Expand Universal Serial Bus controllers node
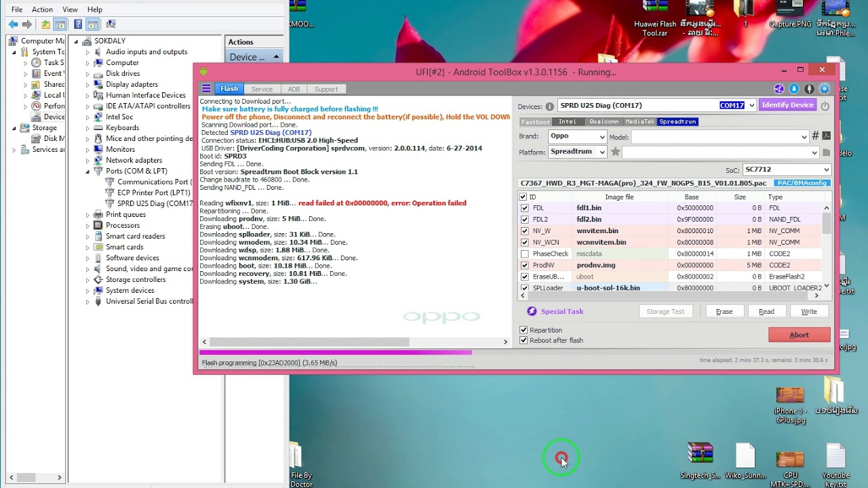This screenshot has height=488, width=868. [x=87, y=302]
